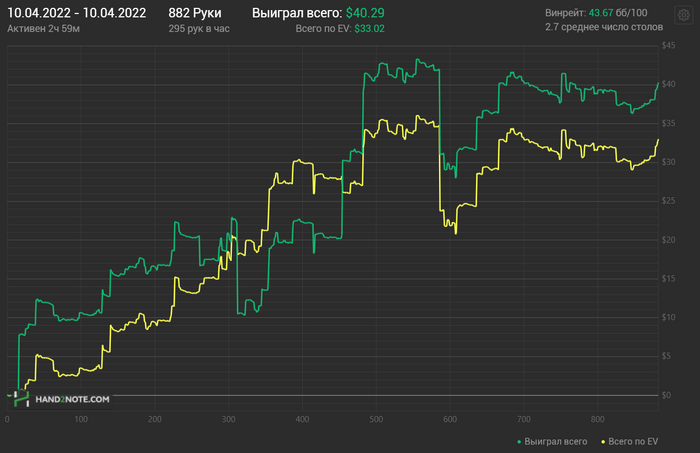Click the EV total value $33.02

(370, 29)
